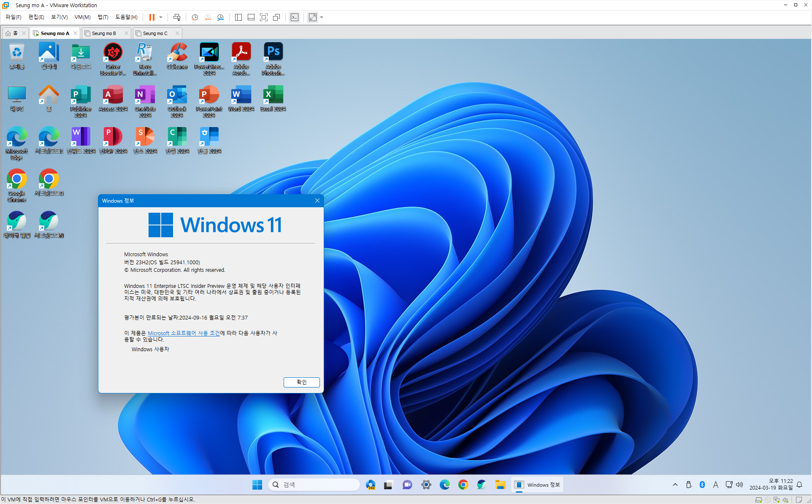Click the stretch guest display icon
812x504 pixels.
pos(313,17)
